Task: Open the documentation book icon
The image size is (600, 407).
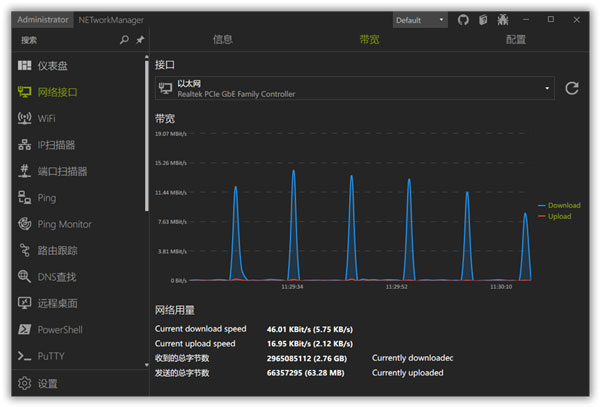Action: [483, 20]
